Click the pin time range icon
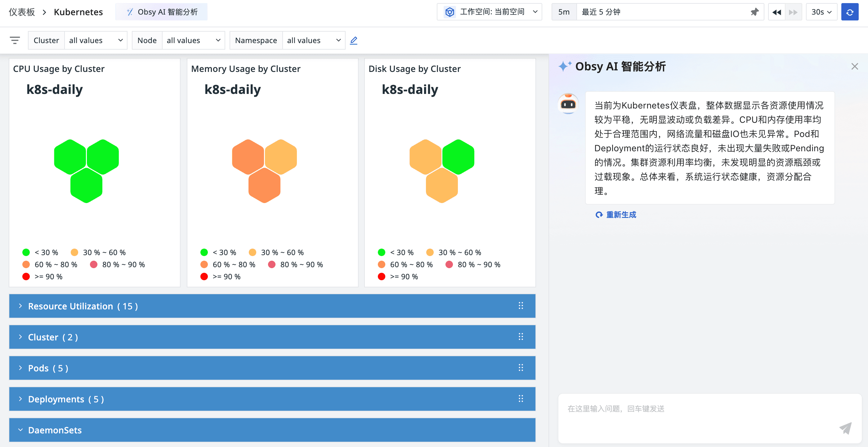The image size is (868, 447). click(x=754, y=12)
